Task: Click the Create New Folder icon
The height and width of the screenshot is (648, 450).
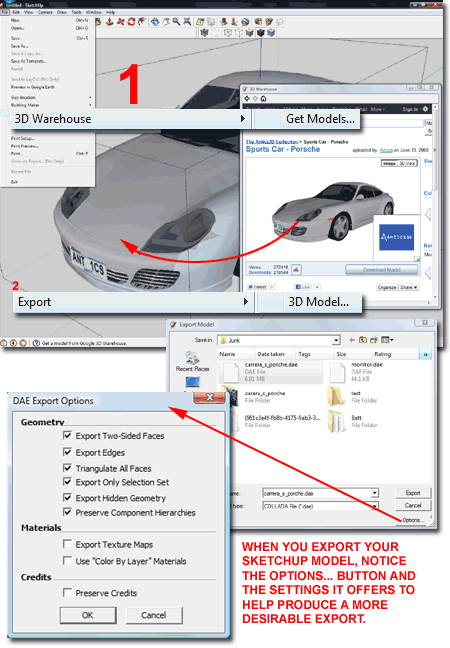Action: (x=374, y=340)
